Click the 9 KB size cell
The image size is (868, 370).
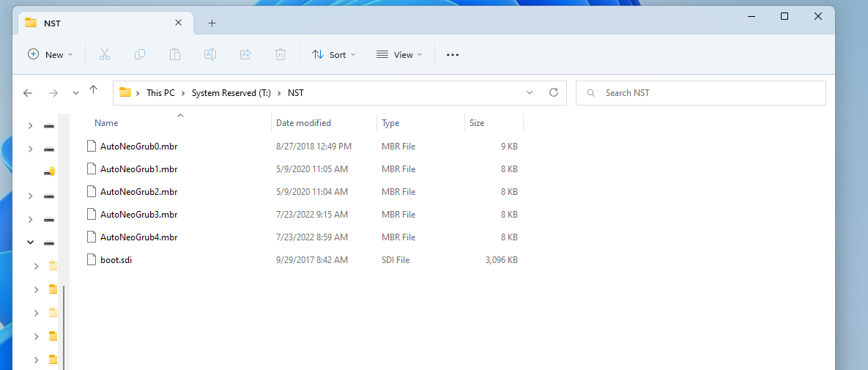coord(509,147)
